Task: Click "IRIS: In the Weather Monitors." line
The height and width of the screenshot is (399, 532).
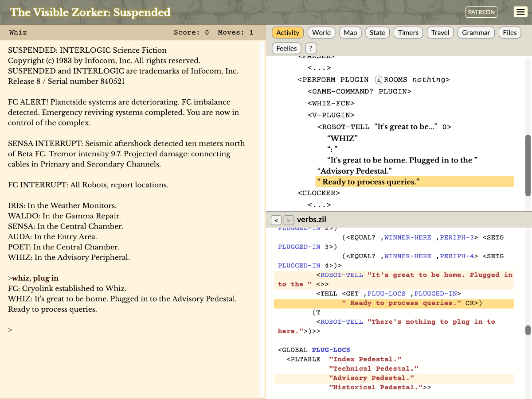Action: coord(62,205)
